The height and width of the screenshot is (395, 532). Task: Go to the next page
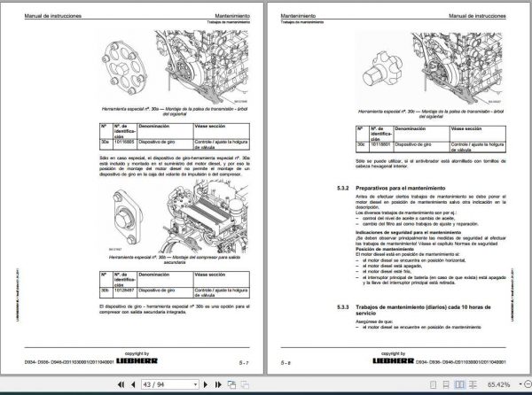coord(206,384)
